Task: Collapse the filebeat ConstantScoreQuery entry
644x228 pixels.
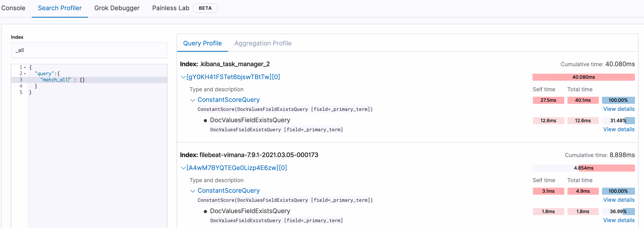Action: point(192,191)
